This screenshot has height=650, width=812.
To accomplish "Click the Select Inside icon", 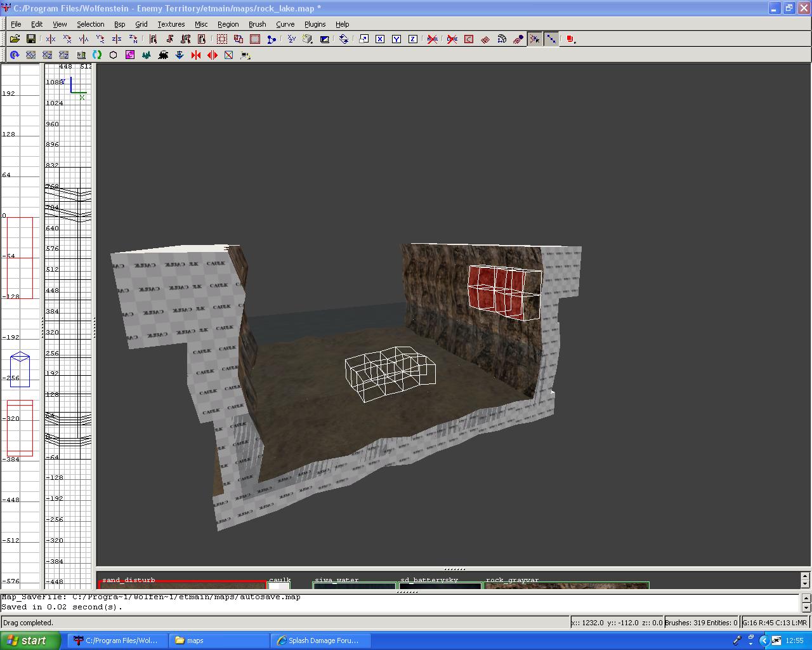I will (202, 39).
